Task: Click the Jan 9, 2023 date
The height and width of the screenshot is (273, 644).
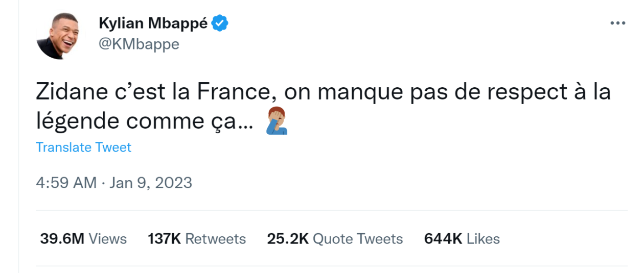Action: pos(151,182)
